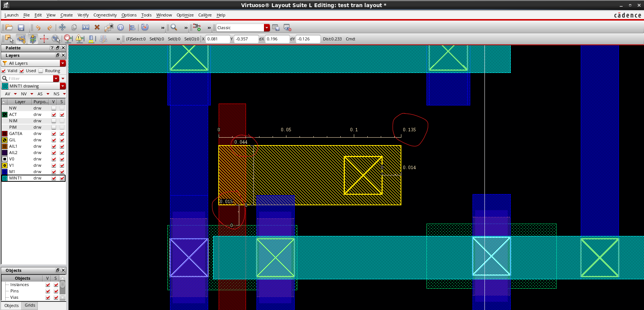
Task: Click the magnifier Zoom icon
Action: (x=174, y=27)
